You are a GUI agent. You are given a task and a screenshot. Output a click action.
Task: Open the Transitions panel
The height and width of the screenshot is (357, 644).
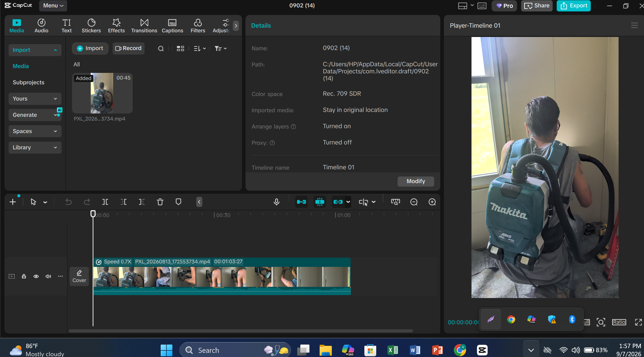[x=144, y=26]
